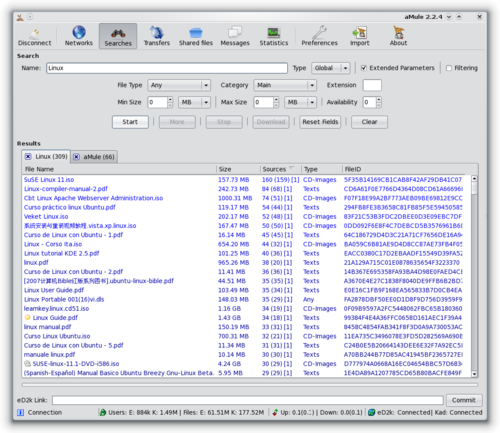Click the Start search button

tap(130, 122)
